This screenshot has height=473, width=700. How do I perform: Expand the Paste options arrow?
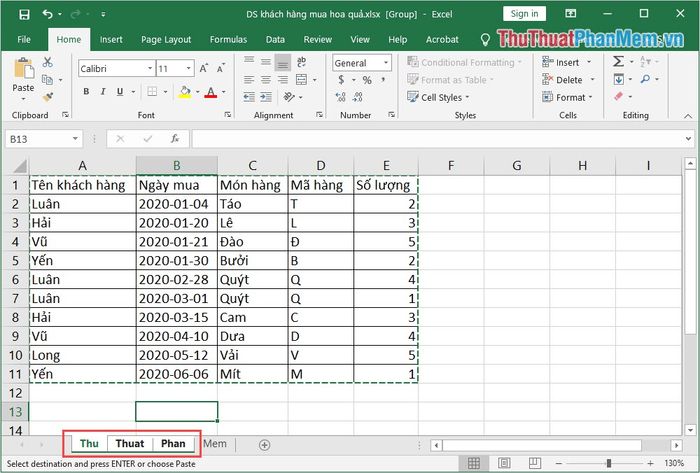point(23,99)
